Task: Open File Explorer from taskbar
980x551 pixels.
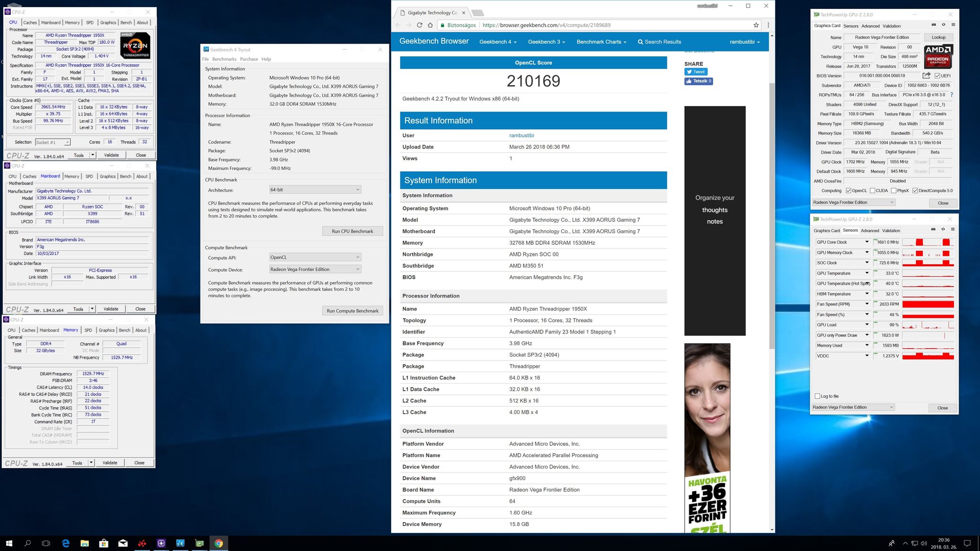Action: tap(85, 543)
